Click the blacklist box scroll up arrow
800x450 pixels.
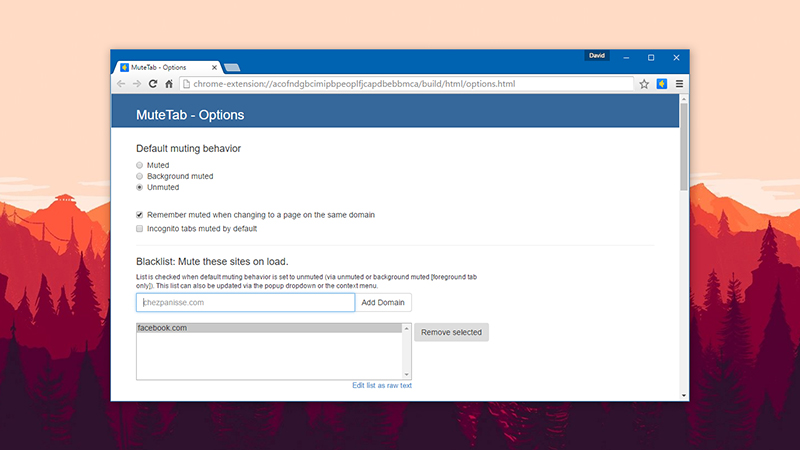407,329
